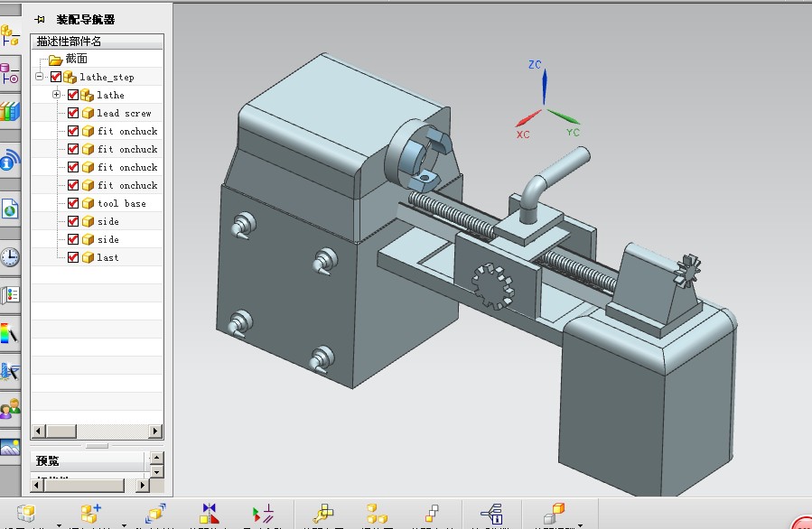This screenshot has width=812, height=529.
Task: Select the last label in tree
Action: click(x=107, y=257)
